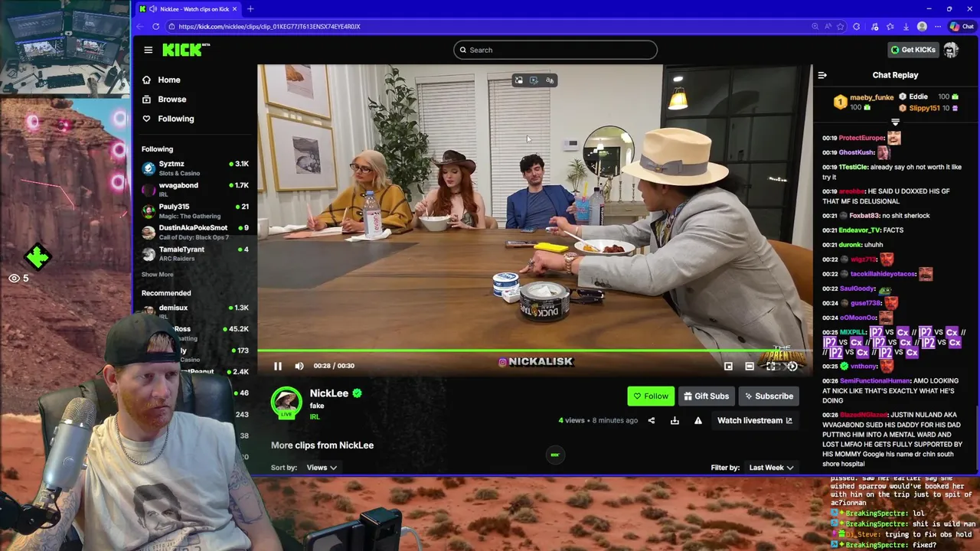Select the NickLee clips browser tab
Viewport: 980px width, 551px height.
189,8
